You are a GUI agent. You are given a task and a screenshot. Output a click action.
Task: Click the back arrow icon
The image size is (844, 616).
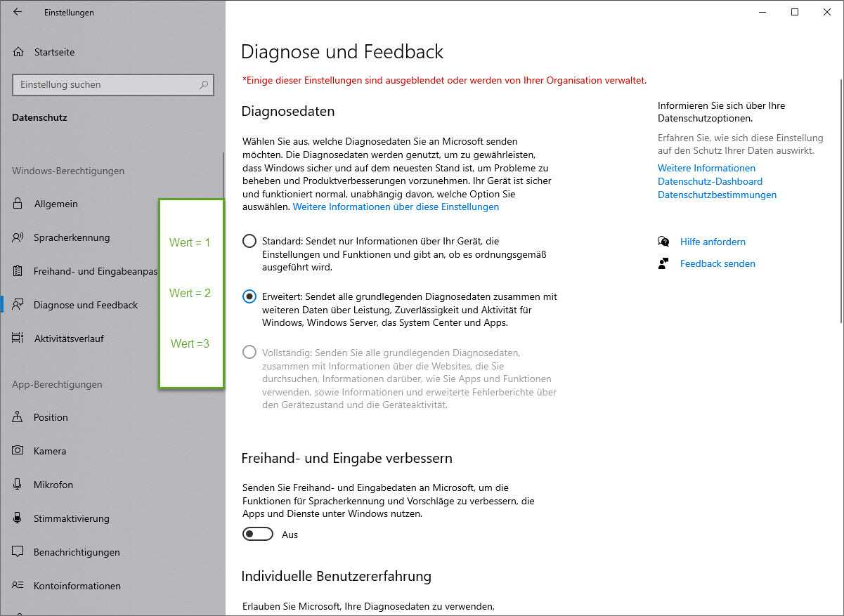tap(18, 12)
